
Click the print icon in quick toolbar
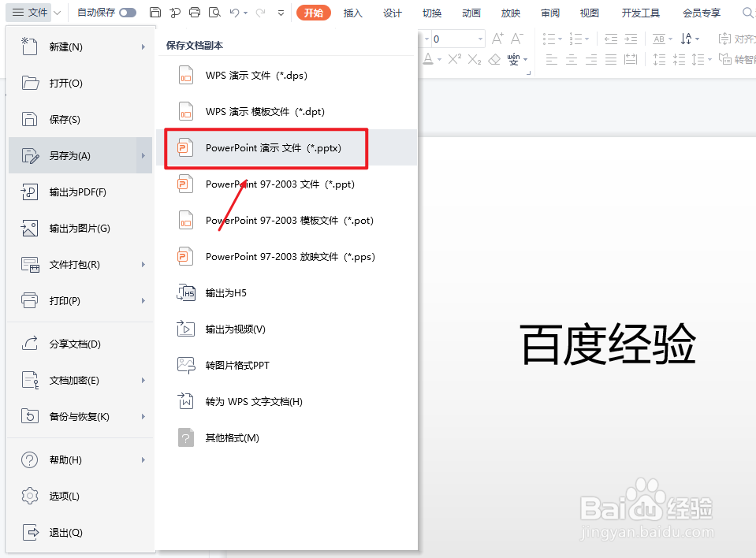click(195, 13)
